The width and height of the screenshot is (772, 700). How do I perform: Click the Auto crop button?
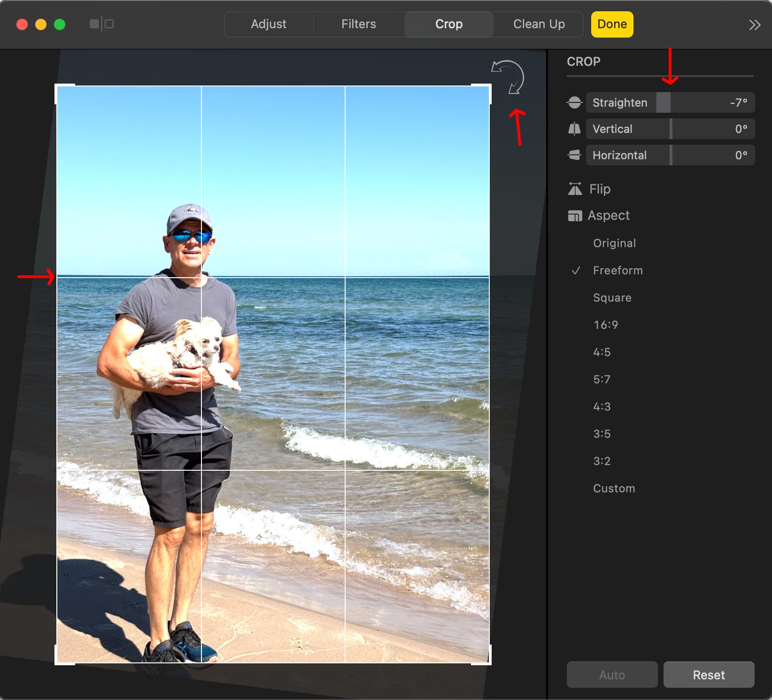point(612,675)
